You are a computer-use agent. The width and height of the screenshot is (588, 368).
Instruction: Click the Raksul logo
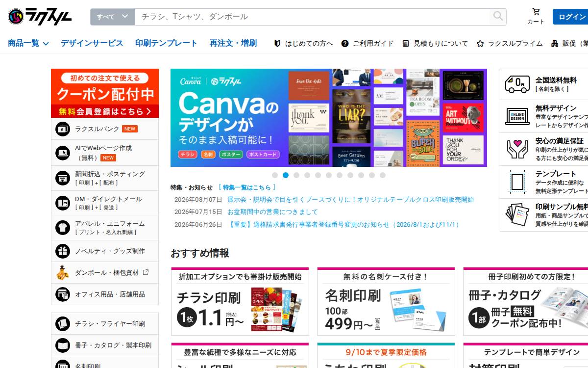(40, 16)
